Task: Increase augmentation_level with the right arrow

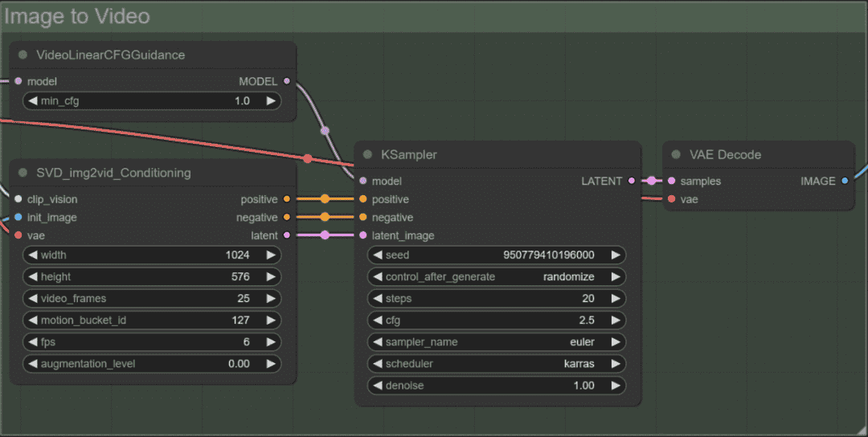Action: point(271,363)
